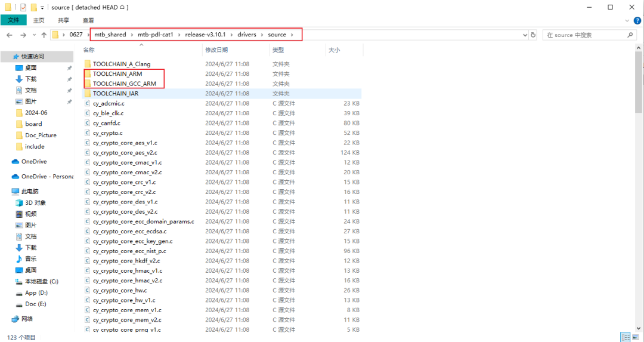This screenshot has height=342, width=644.
Task: Open Local Disk (C:) in the sidebar
Action: [41, 281]
